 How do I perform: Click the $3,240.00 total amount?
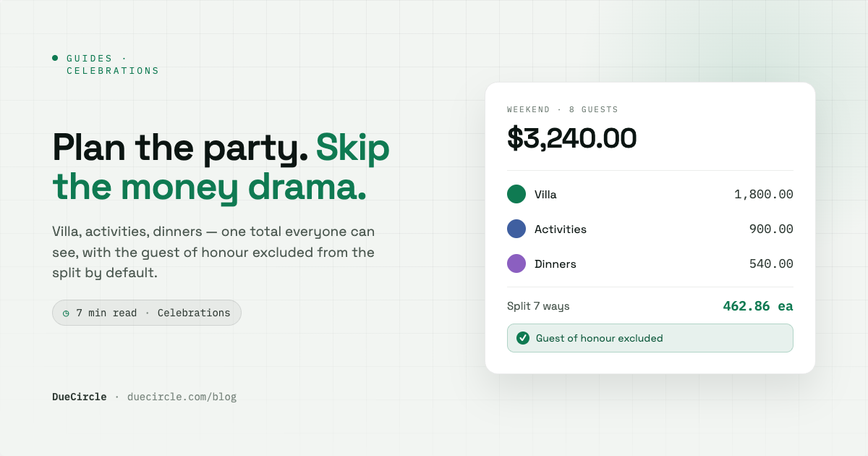[x=572, y=138]
